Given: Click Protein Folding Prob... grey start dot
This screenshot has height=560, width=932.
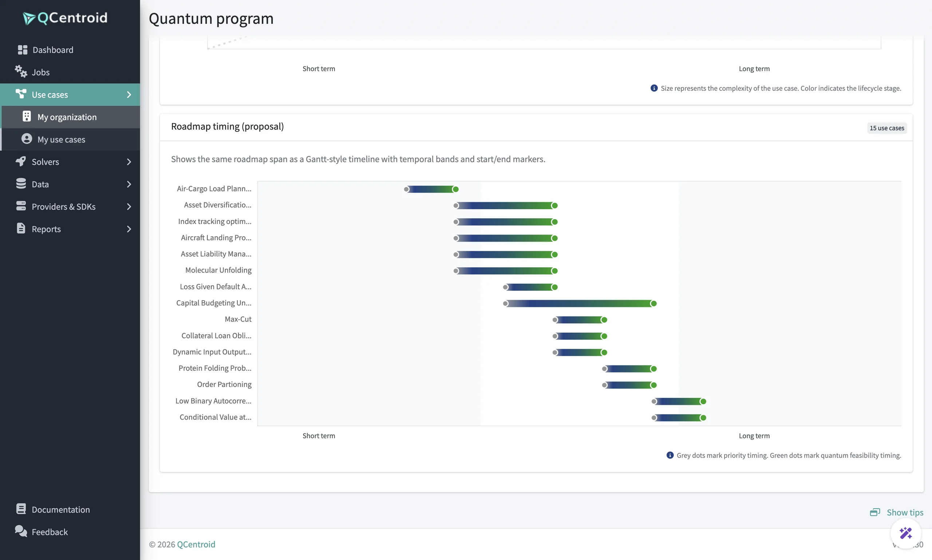Looking at the screenshot, I should (x=604, y=369).
